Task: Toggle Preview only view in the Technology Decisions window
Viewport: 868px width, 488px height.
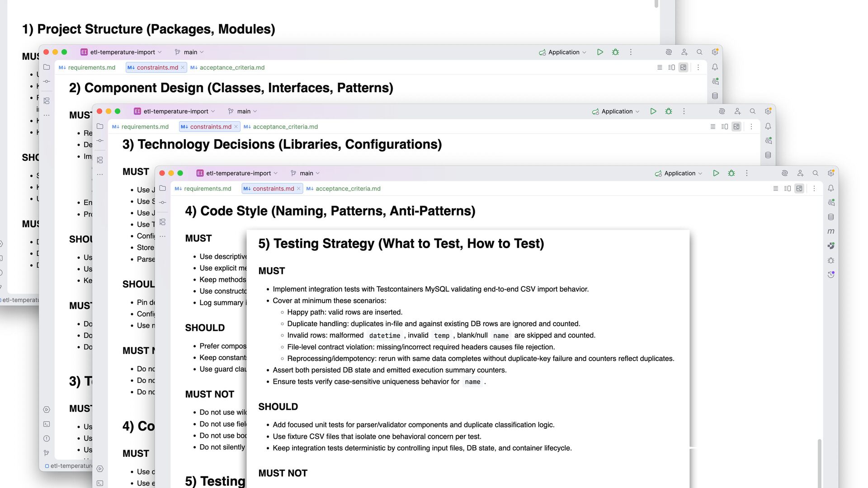Action: [736, 127]
